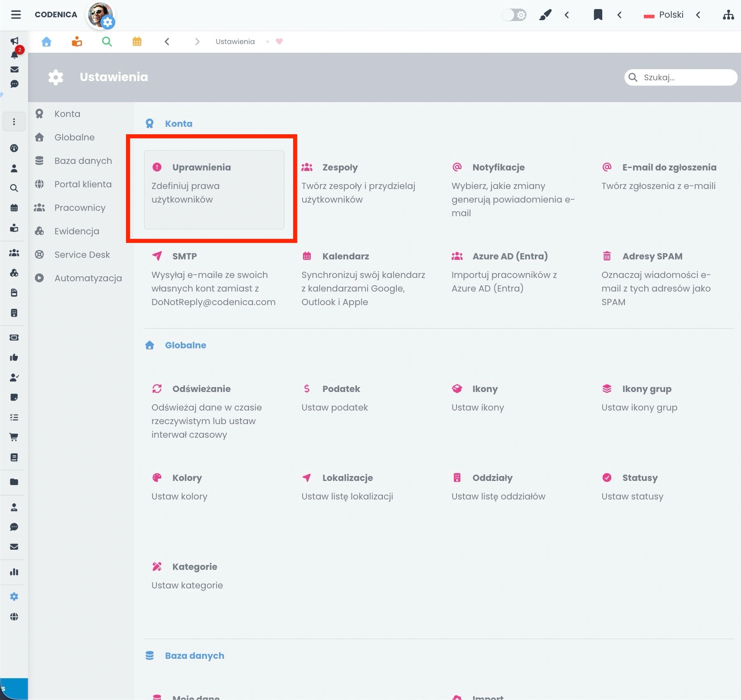The width and height of the screenshot is (741, 700).
Task: Expand the chevron beside the bookmark icon
Action: [619, 15]
